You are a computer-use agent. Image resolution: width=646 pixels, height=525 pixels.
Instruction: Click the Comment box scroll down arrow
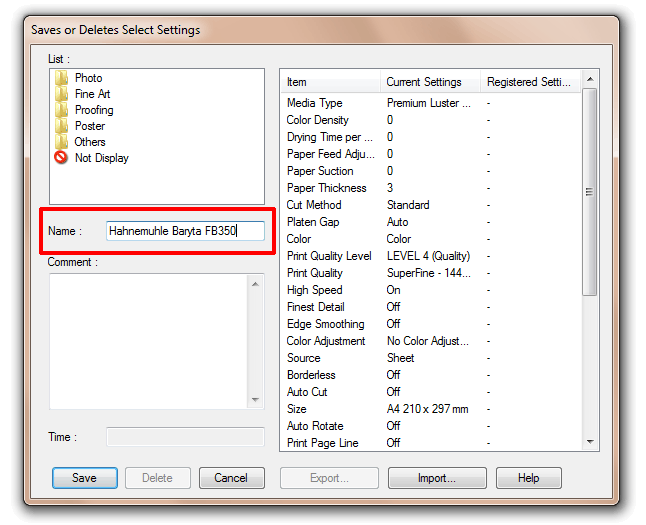(x=255, y=399)
